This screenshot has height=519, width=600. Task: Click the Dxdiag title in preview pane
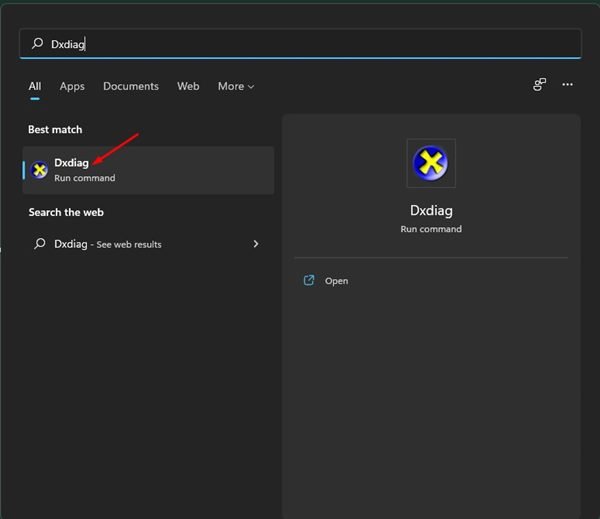(x=431, y=211)
